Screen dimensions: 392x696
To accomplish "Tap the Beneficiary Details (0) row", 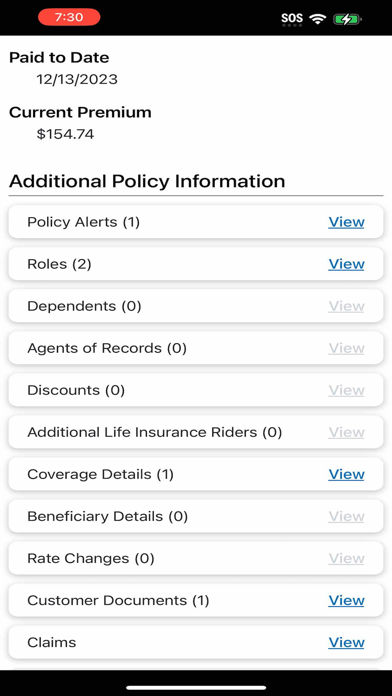I will tap(196, 516).
